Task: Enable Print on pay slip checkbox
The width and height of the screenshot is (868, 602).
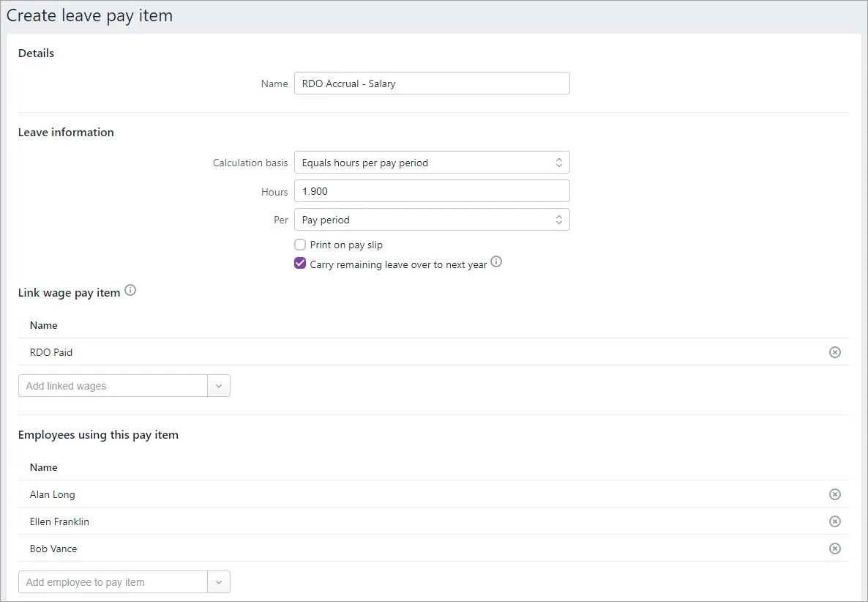Action: (x=300, y=245)
